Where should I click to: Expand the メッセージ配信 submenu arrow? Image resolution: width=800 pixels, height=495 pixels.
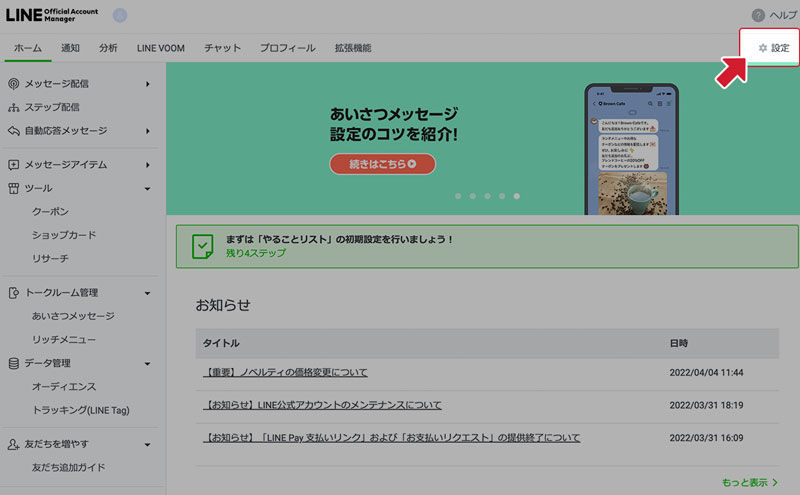(x=147, y=84)
